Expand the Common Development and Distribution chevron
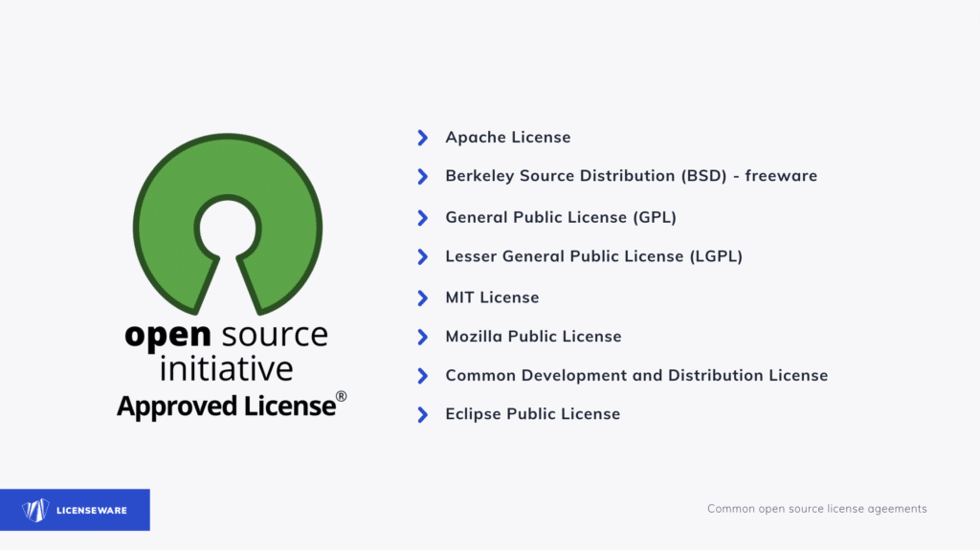This screenshot has width=980, height=550. pyautogui.click(x=422, y=376)
